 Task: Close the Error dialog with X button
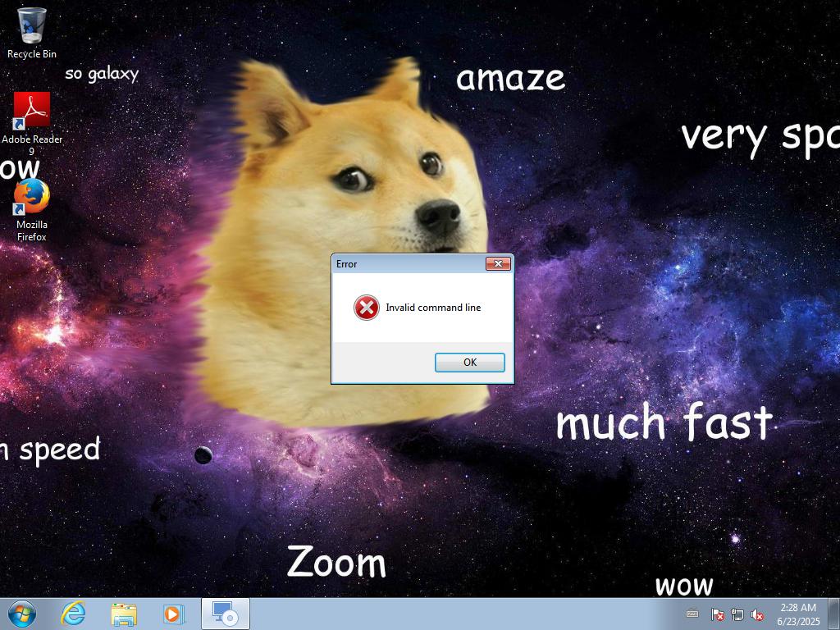click(498, 263)
